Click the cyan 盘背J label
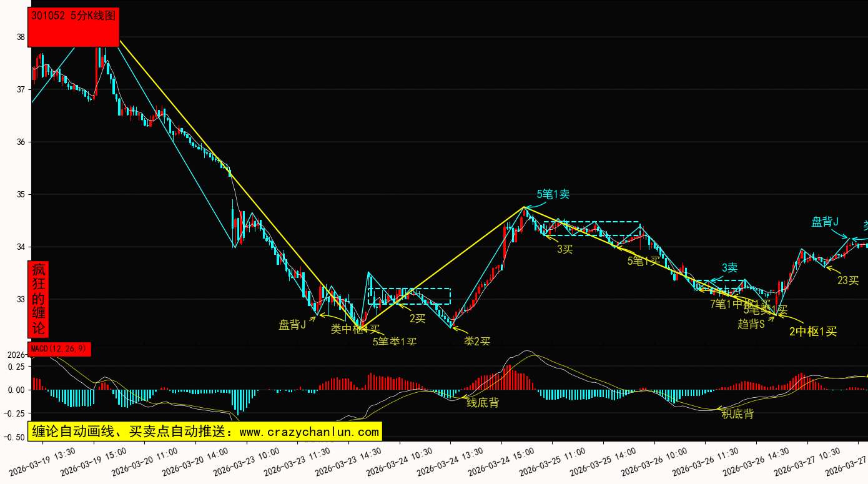Viewport: 868px width, 484px height. point(824,222)
